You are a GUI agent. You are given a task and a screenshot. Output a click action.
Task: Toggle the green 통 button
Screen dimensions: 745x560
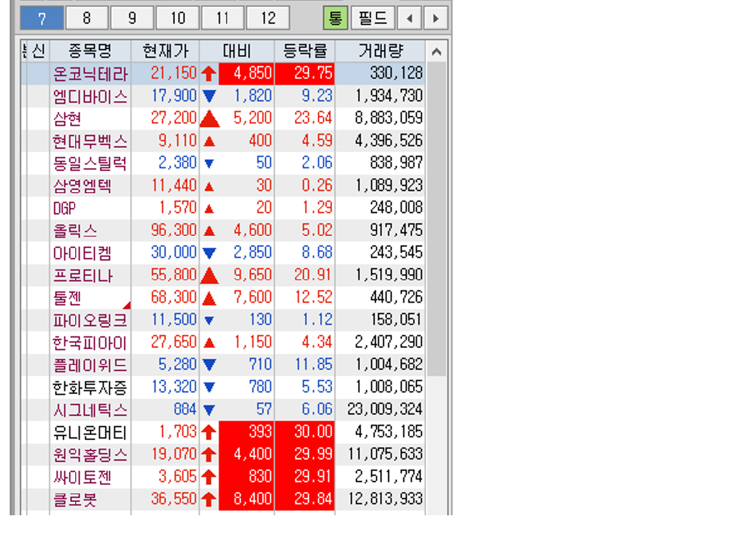point(335,19)
